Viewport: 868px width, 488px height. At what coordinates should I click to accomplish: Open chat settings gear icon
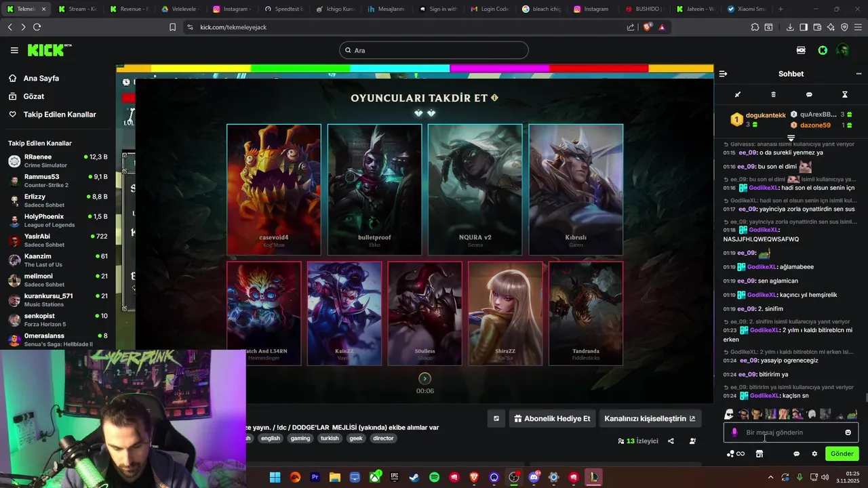click(x=814, y=454)
